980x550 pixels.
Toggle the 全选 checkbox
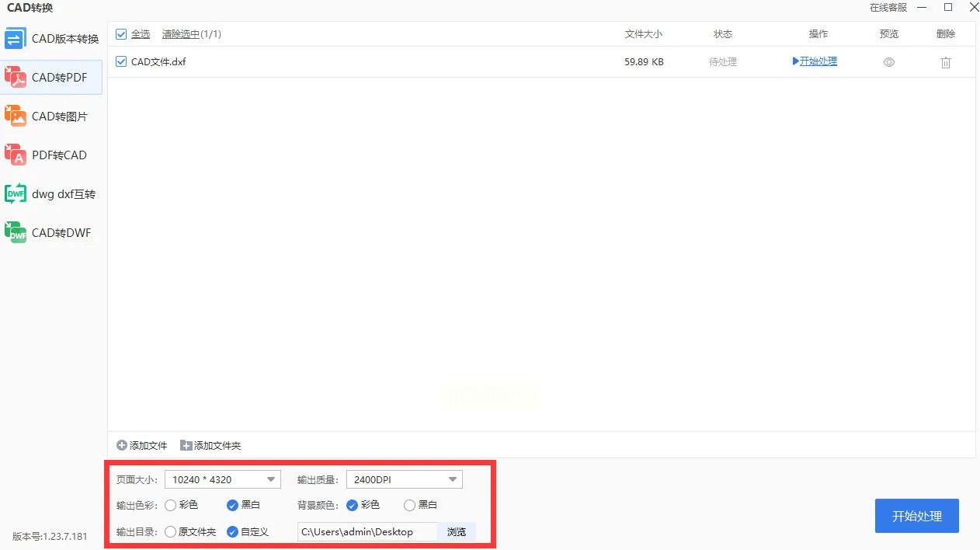click(x=121, y=34)
